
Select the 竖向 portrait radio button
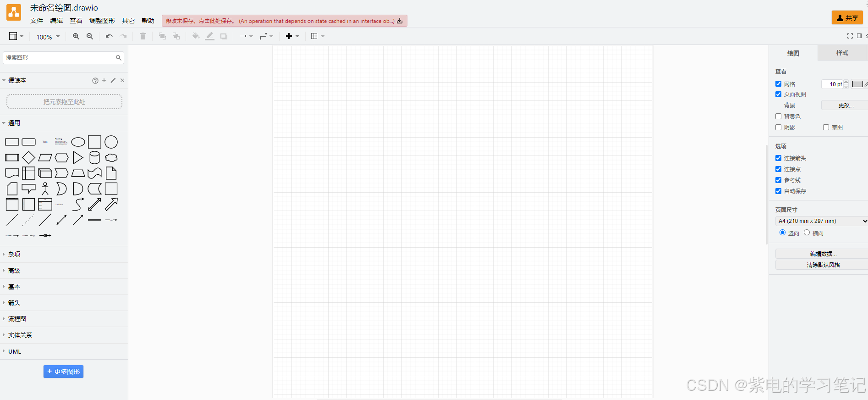point(782,233)
